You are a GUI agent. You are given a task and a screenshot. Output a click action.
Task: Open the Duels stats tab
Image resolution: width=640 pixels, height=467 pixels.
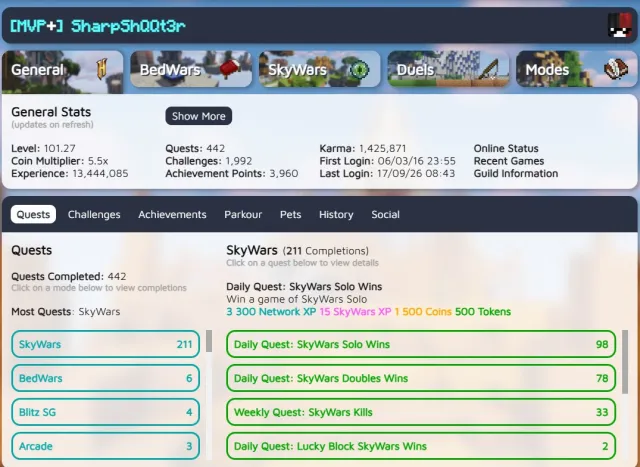click(448, 69)
